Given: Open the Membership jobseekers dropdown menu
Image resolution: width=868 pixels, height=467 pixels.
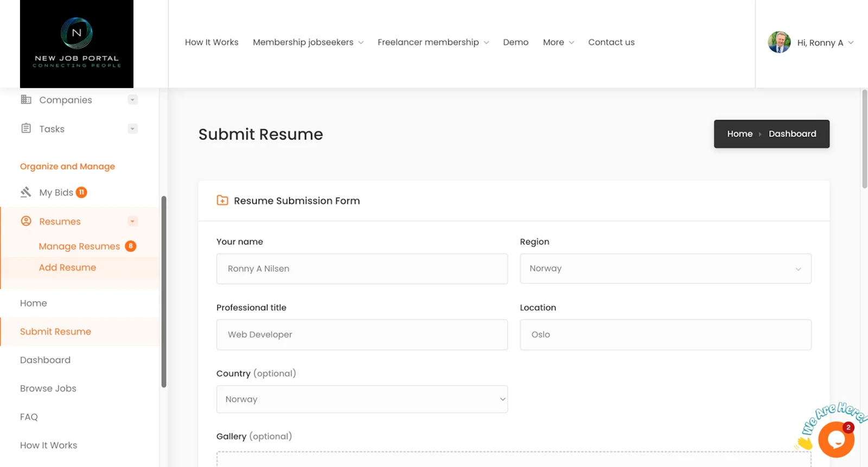Looking at the screenshot, I should tap(308, 42).
